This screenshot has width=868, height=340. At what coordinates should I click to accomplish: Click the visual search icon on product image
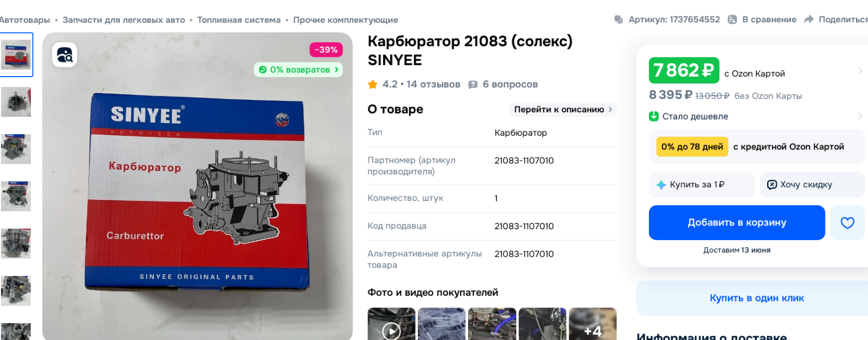point(65,55)
